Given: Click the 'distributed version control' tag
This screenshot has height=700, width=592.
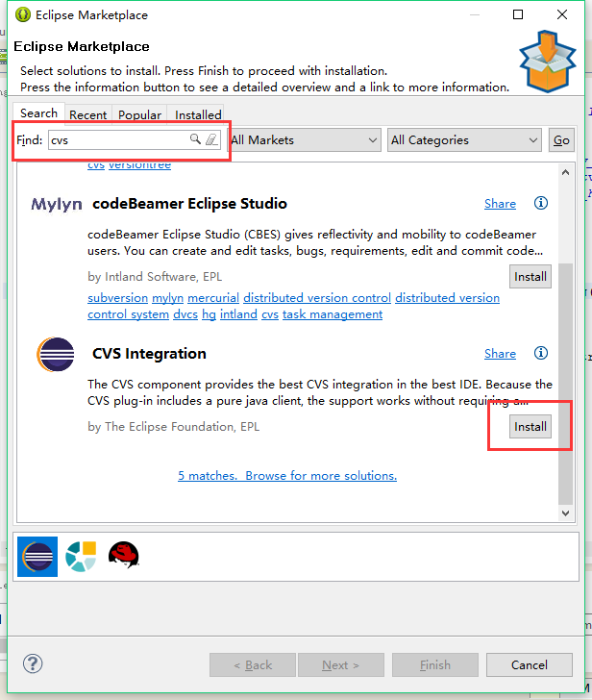Looking at the screenshot, I should point(317,298).
